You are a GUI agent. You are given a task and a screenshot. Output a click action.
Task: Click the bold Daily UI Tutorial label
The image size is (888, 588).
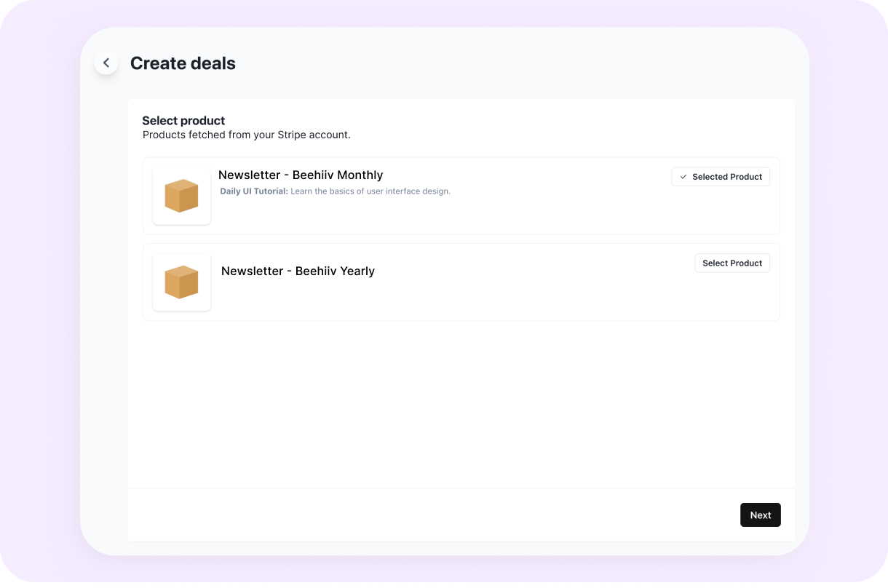click(x=254, y=191)
